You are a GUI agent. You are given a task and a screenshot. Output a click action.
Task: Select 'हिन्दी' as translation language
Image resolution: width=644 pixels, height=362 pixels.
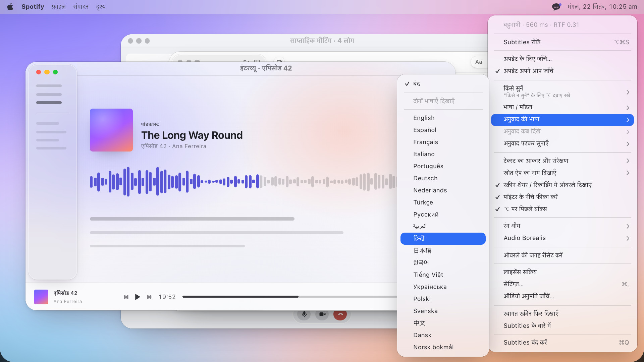coord(443,239)
